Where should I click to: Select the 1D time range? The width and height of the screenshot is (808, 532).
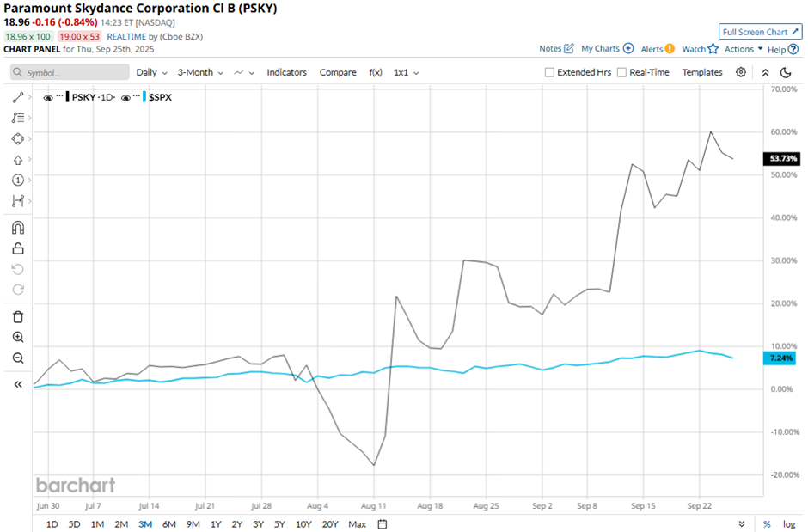click(52, 523)
